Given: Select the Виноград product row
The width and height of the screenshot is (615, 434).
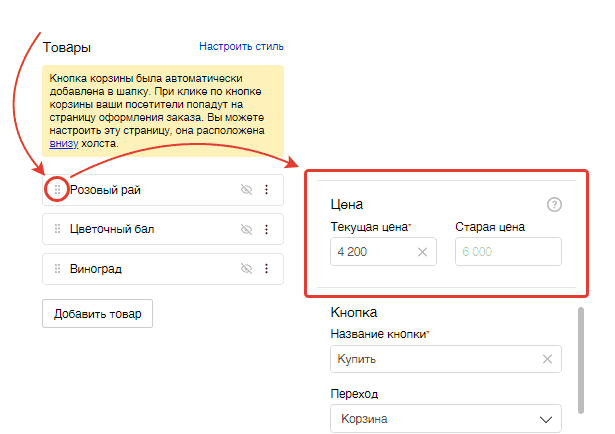Looking at the screenshot, I should 163,269.
